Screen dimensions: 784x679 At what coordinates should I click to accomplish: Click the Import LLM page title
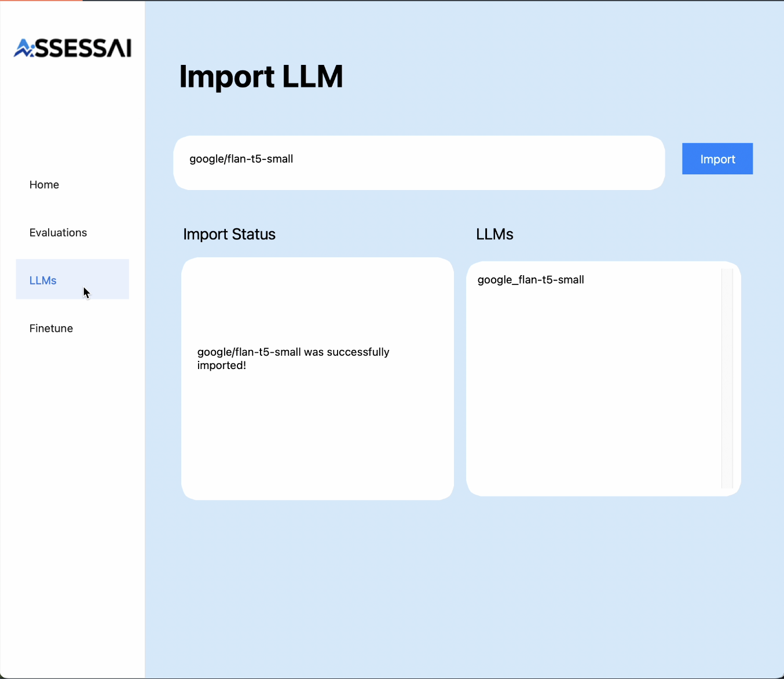[x=261, y=76]
